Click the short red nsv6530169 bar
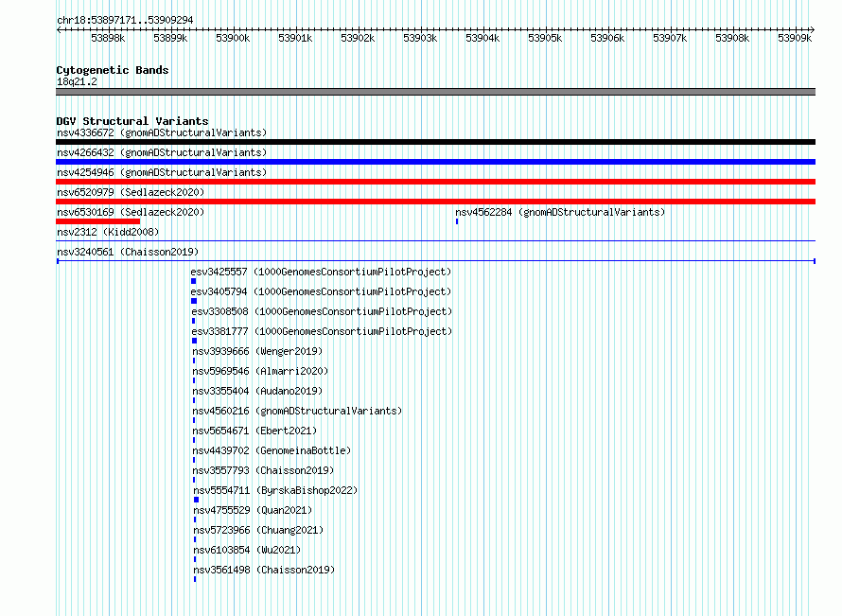Viewport: 842px width, 616px height. click(x=97, y=221)
